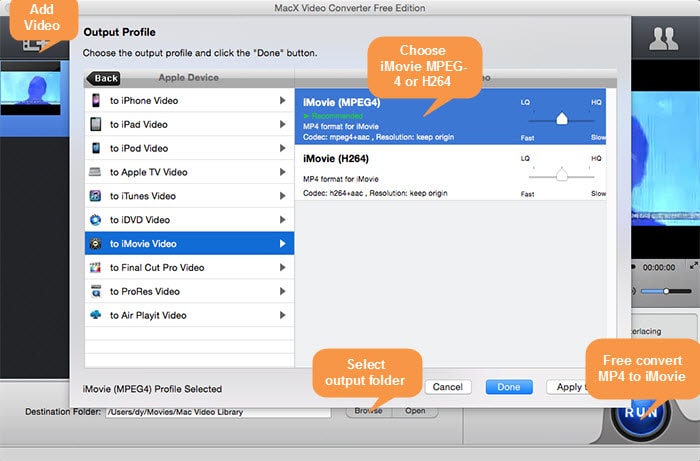Click the fullscreen expand icon beside the timecode
The width and height of the screenshot is (700, 461).
693,266
